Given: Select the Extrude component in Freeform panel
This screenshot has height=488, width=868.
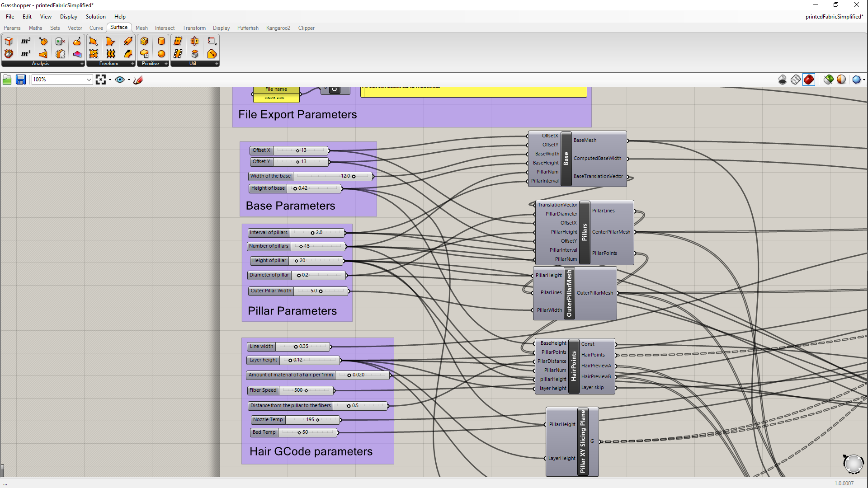Looking at the screenshot, I should (x=128, y=41).
